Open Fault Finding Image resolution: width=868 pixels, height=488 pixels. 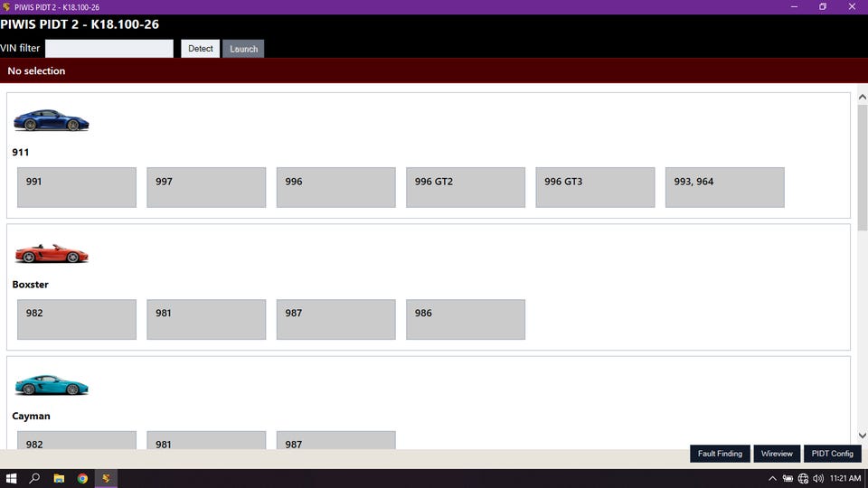click(x=720, y=454)
